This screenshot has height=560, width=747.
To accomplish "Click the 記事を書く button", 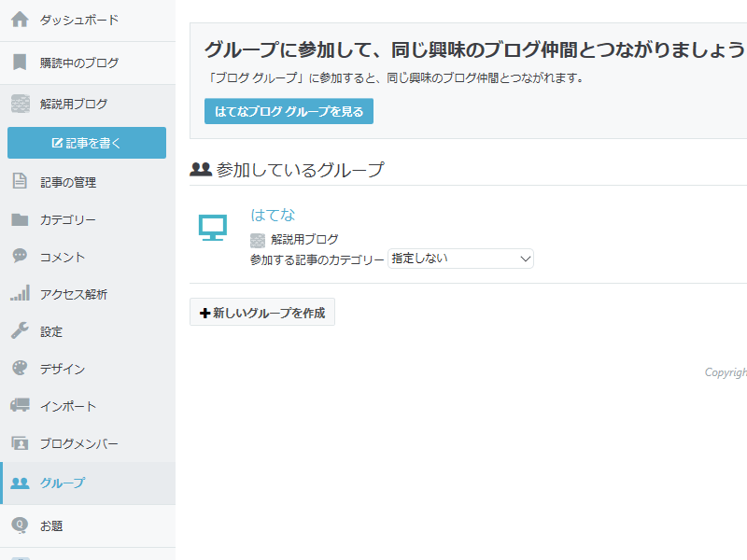I will click(87, 143).
